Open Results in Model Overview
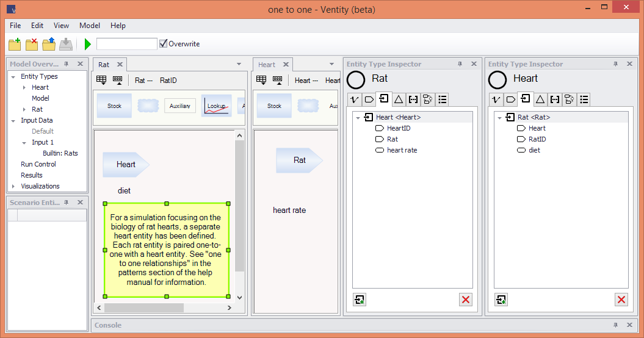644x338 pixels. [x=32, y=175]
